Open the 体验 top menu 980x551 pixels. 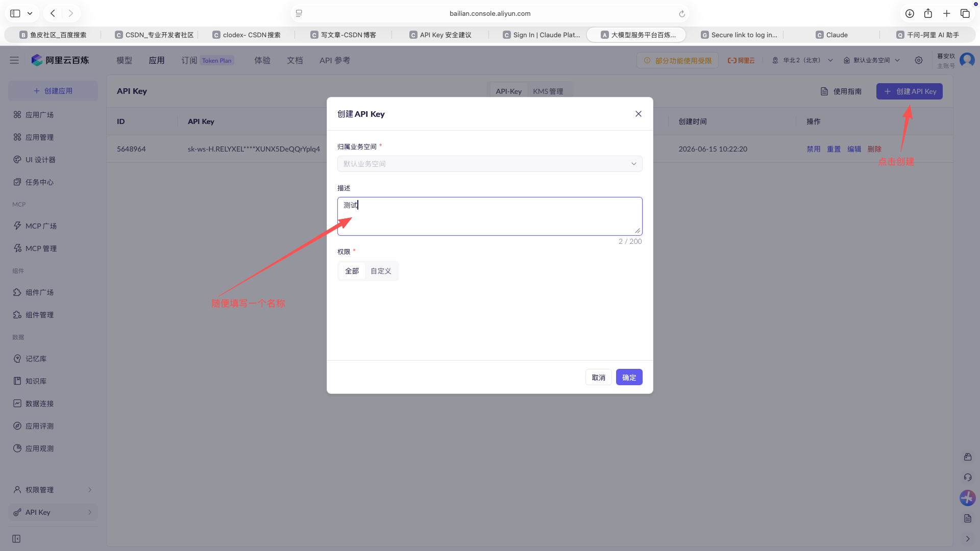coord(262,60)
